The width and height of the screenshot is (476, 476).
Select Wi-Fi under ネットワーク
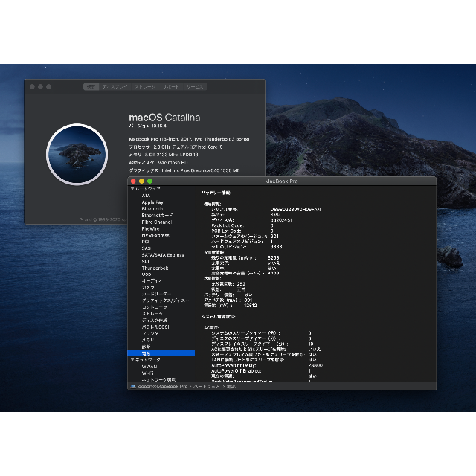click(147, 373)
